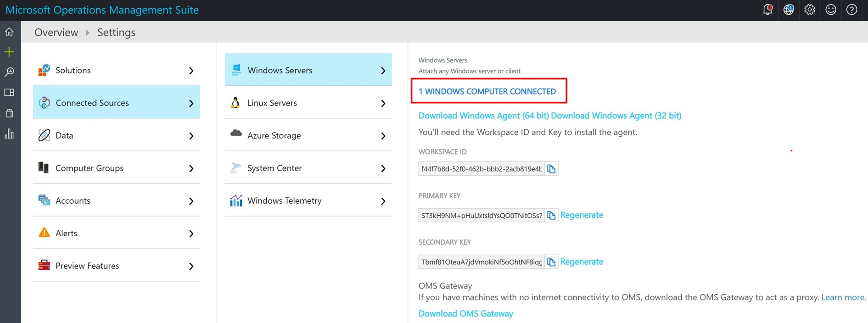Open the Accounts label
This screenshot has height=323, width=868.
(x=73, y=200)
